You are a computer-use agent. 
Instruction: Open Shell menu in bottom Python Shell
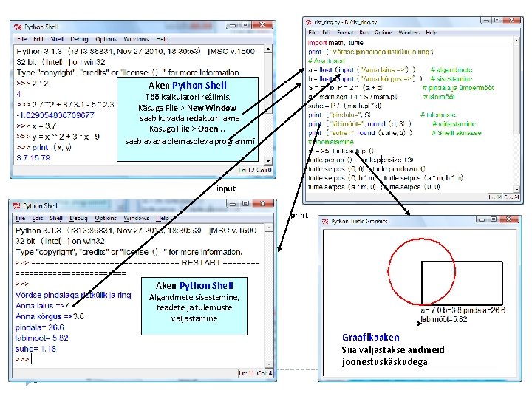click(56, 218)
